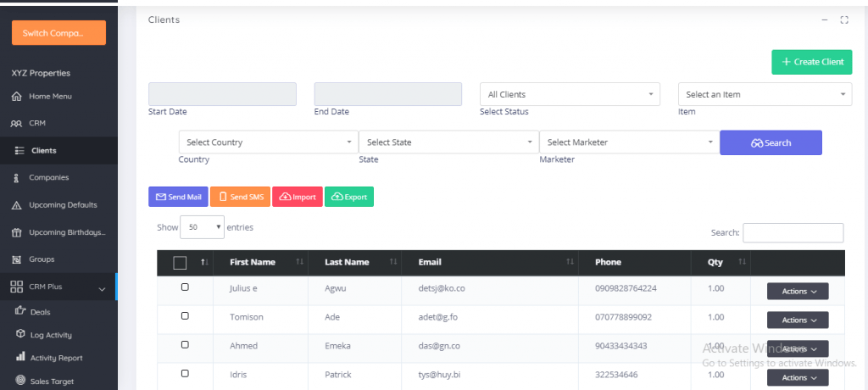Click the table Search input field

pyautogui.click(x=793, y=232)
